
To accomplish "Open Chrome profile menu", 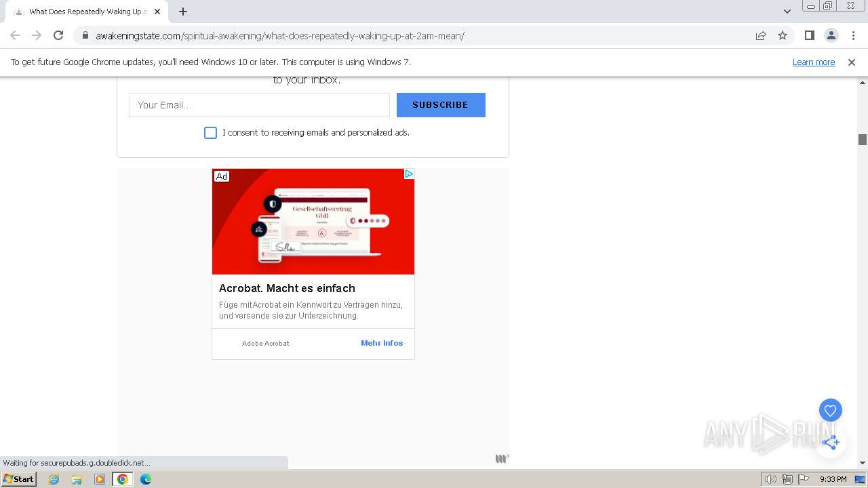I will [x=831, y=35].
